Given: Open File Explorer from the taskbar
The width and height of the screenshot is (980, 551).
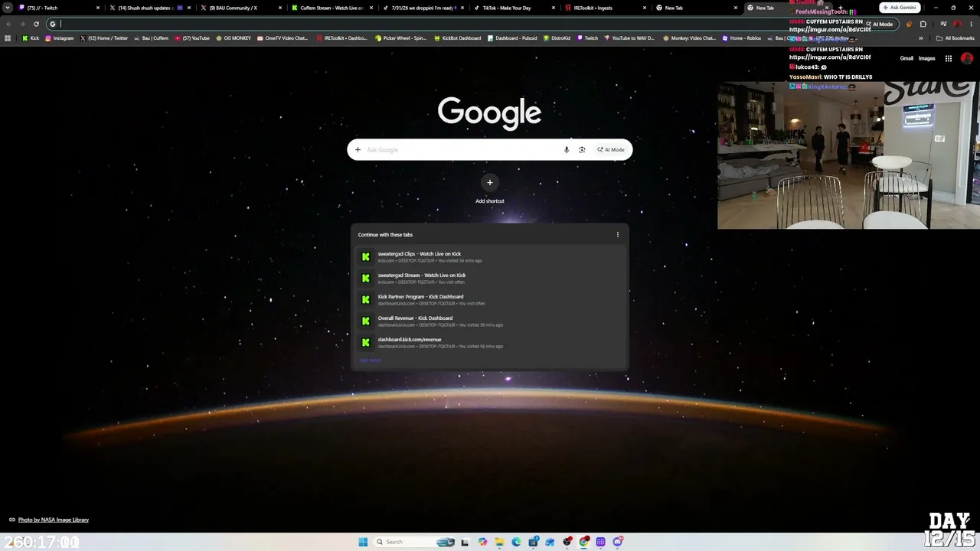Looking at the screenshot, I should tap(499, 542).
